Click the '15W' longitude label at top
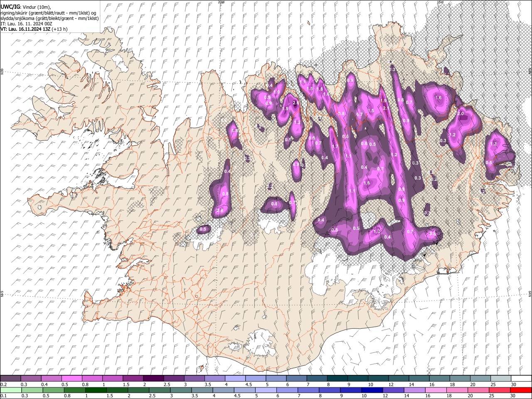532x399 pixels. (x=440, y=2)
